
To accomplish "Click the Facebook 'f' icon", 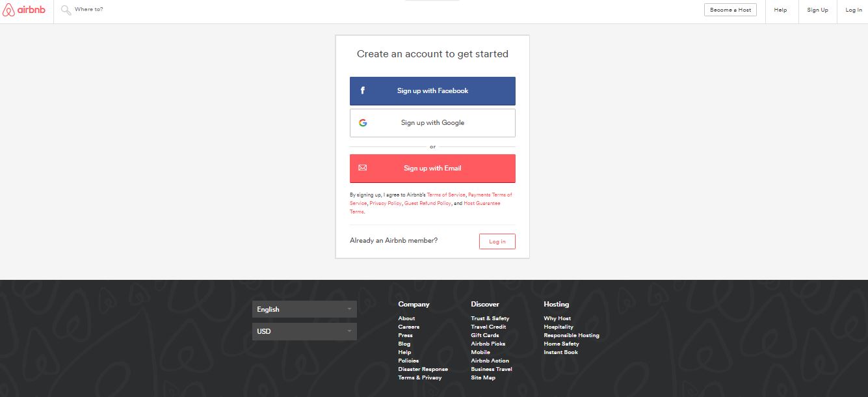I will tap(363, 90).
